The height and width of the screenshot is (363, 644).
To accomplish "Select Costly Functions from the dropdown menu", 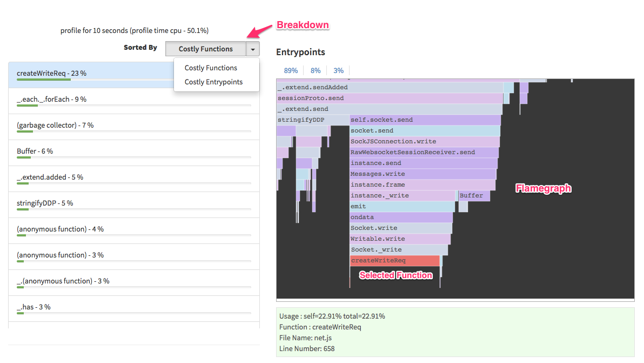I will coord(210,68).
